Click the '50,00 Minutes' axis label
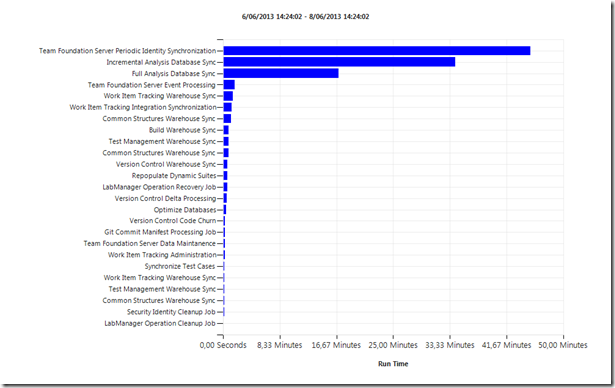The height and width of the screenshot is (388, 615). [x=563, y=345]
